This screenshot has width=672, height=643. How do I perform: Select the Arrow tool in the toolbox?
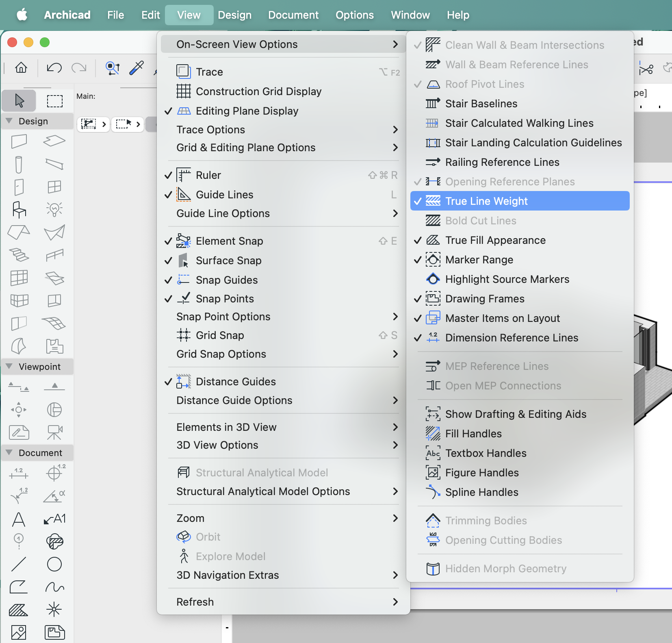pyautogui.click(x=19, y=100)
